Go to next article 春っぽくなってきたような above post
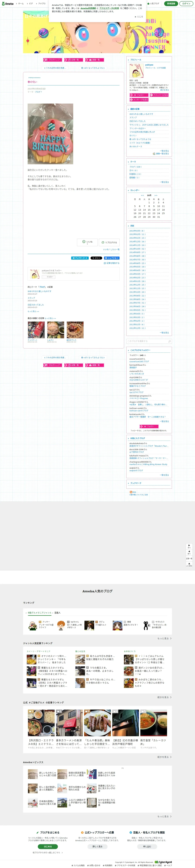 [93, 68]
